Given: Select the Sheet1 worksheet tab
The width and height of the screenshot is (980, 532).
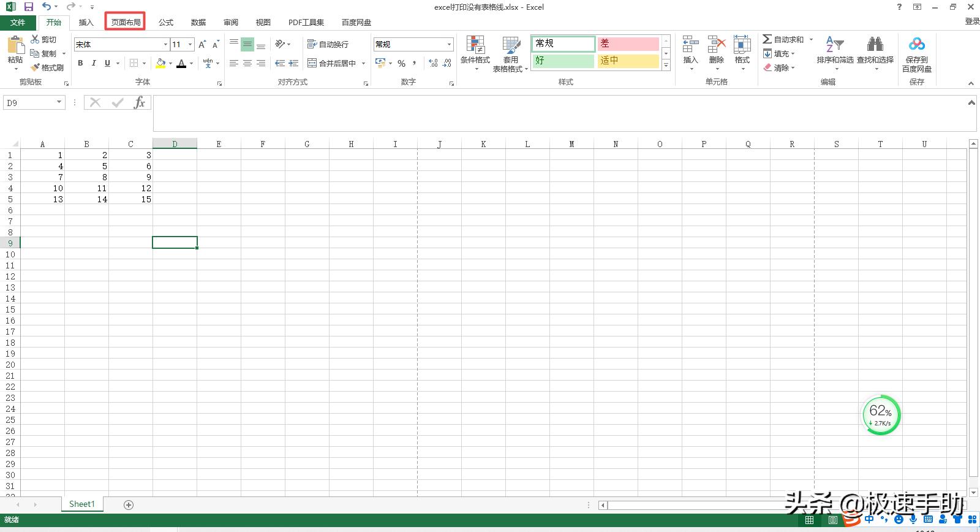Looking at the screenshot, I should click(82, 504).
